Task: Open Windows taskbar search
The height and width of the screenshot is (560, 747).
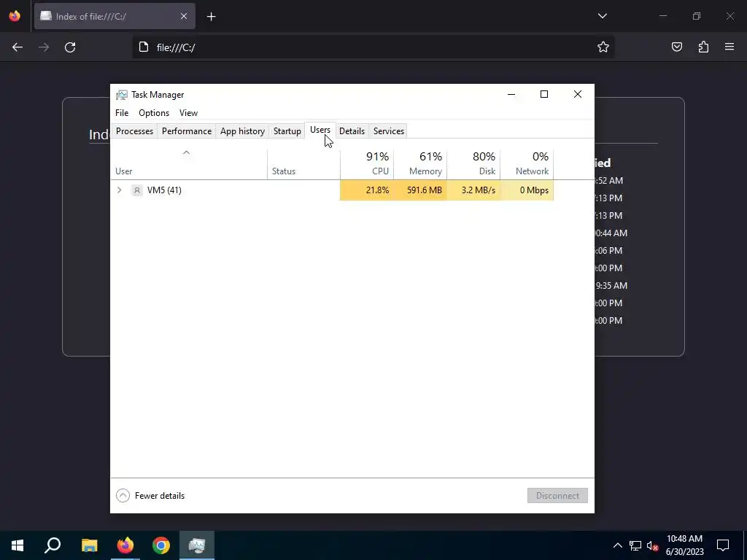Action: [53, 545]
